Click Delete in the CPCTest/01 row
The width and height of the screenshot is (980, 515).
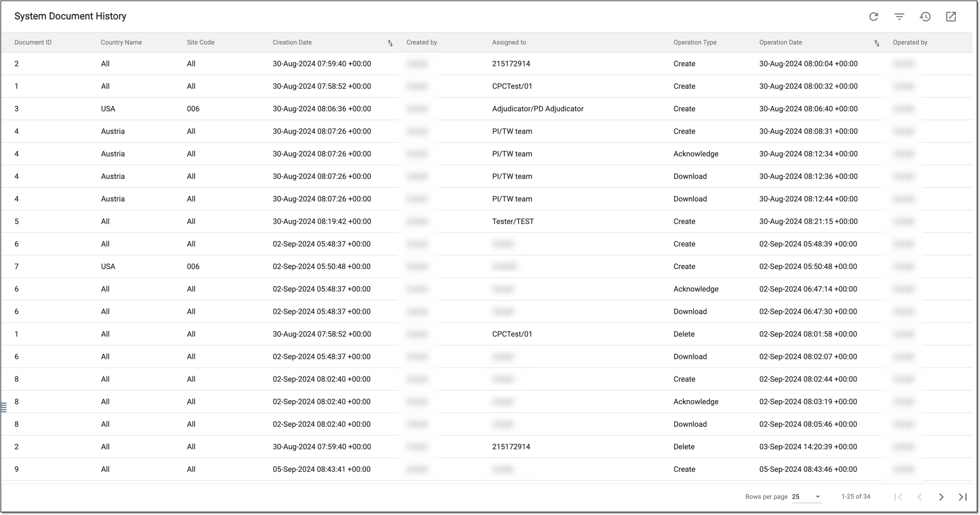(x=684, y=334)
